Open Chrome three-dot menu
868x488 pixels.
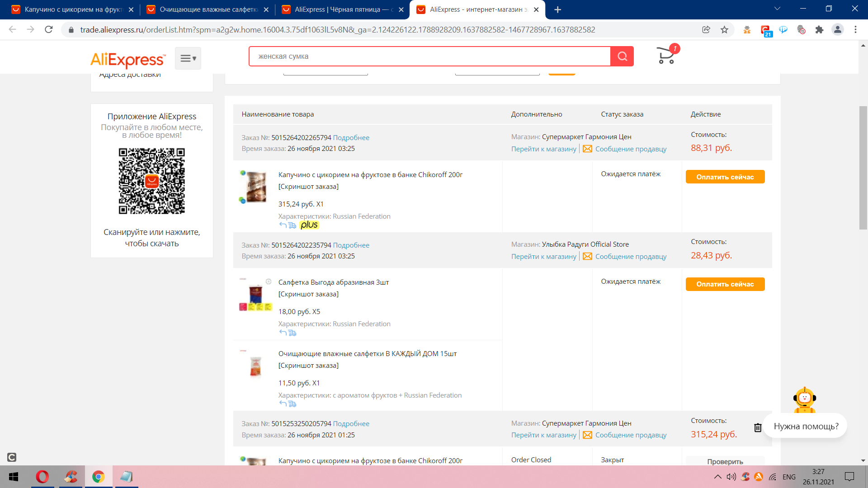[x=855, y=29]
